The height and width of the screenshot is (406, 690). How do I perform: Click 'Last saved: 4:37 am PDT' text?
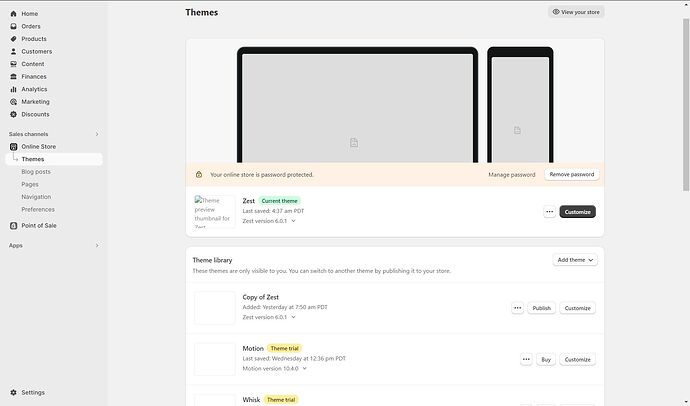(x=273, y=211)
